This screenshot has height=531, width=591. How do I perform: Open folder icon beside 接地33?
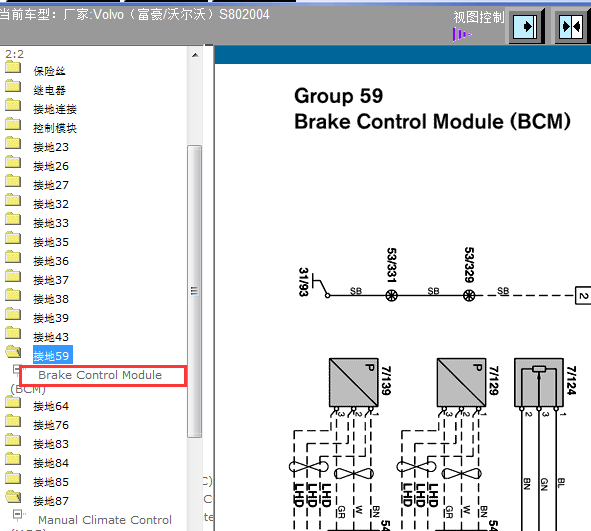13,219
